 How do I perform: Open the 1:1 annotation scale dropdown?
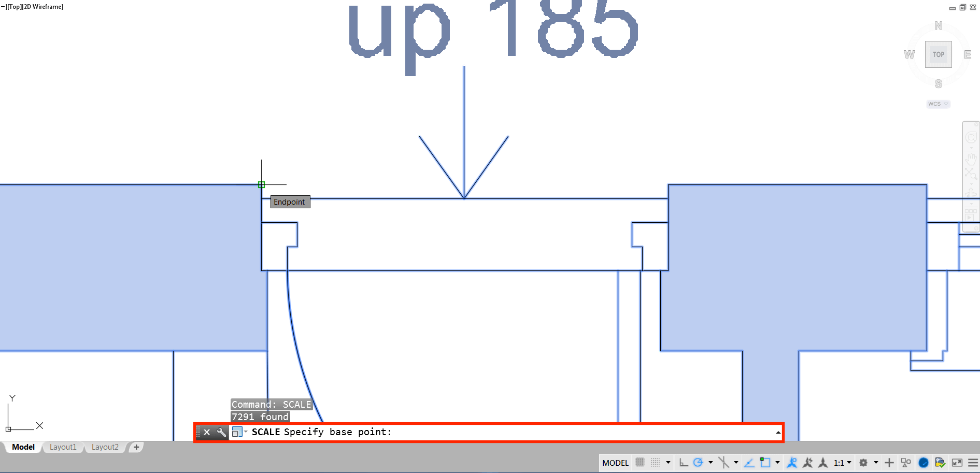[x=842, y=463]
